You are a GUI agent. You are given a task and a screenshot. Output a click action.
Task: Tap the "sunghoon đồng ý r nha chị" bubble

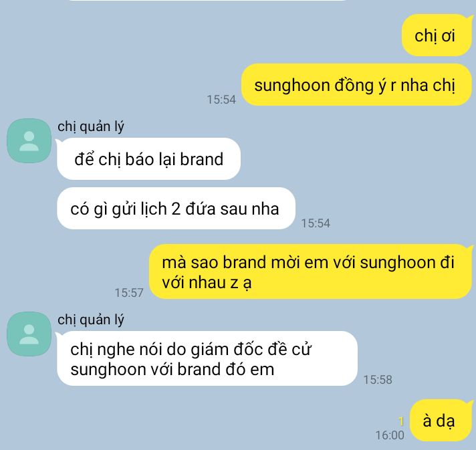[x=356, y=85]
